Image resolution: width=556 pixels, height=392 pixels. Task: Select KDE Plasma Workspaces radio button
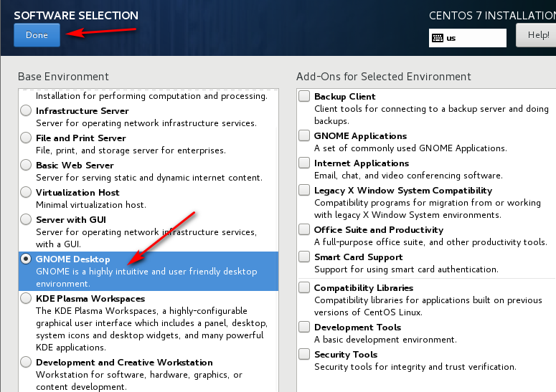[x=26, y=299]
